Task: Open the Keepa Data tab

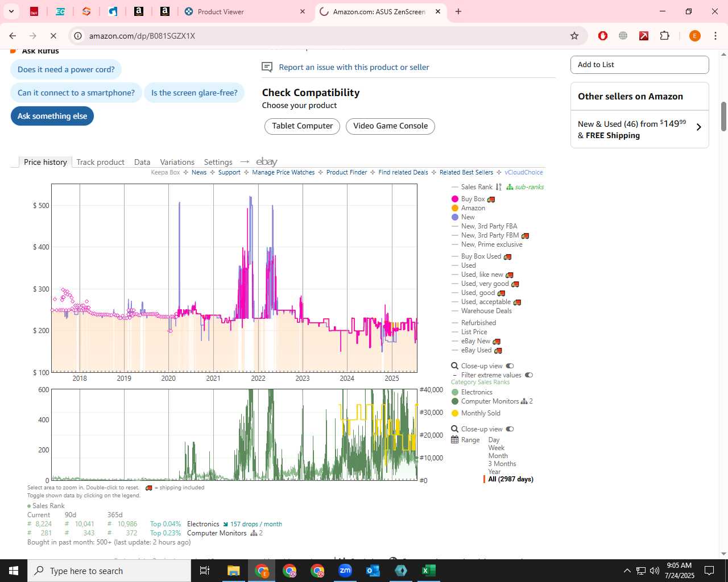Action: (142, 162)
